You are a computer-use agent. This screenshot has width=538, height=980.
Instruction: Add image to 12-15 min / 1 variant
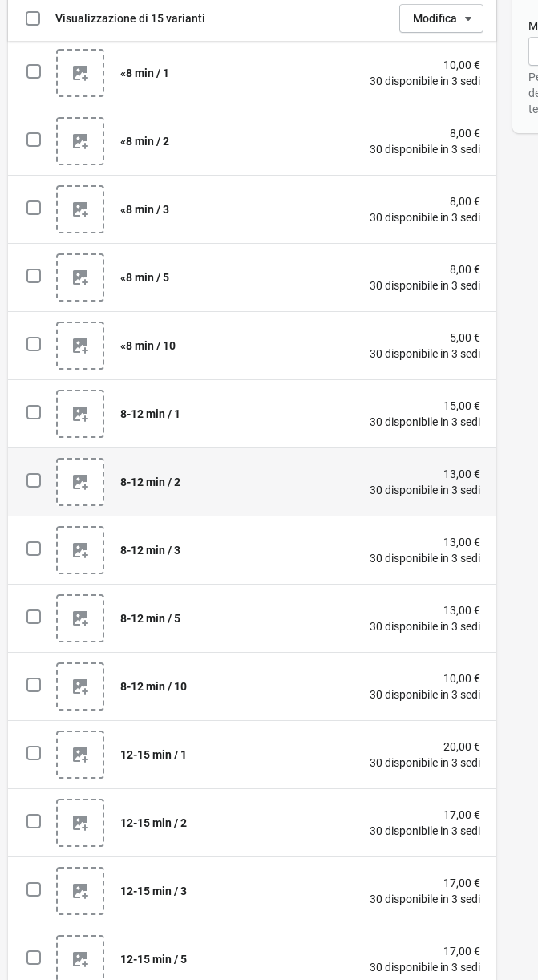tap(80, 755)
